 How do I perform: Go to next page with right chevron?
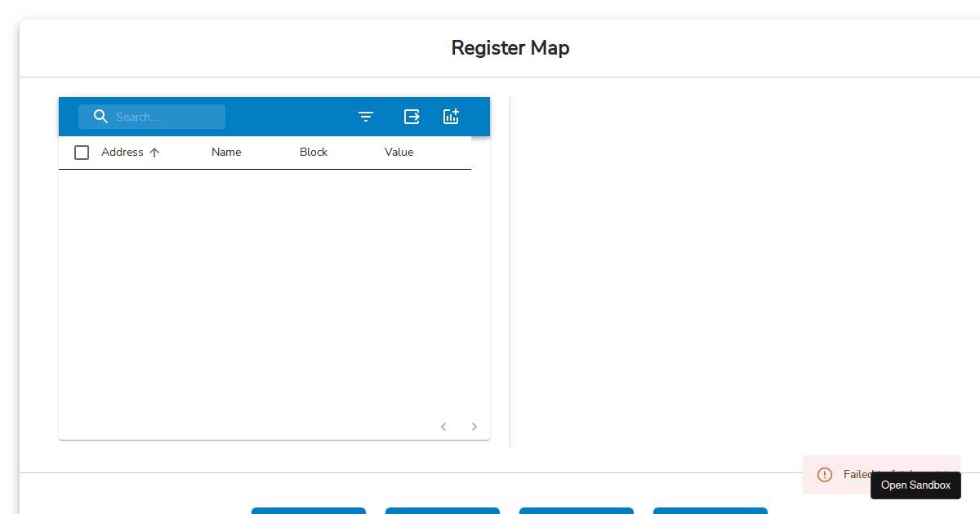[x=474, y=426]
